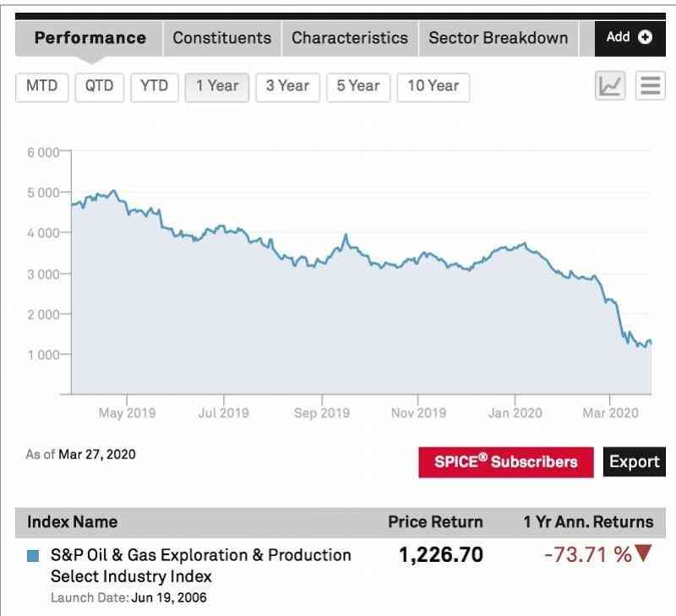676x616 pixels.
Task: Click the blue square index legend swatch
Action: [34, 556]
